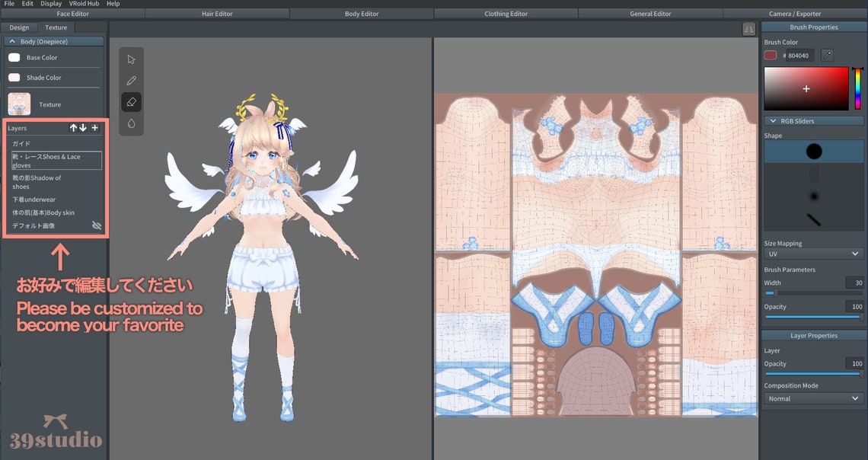The image size is (868, 460).
Task: Click the Shade Color label
Action: pos(43,78)
